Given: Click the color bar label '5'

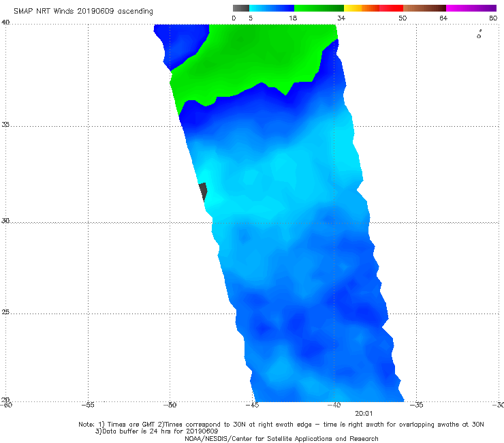Looking at the screenshot, I should [251, 18].
